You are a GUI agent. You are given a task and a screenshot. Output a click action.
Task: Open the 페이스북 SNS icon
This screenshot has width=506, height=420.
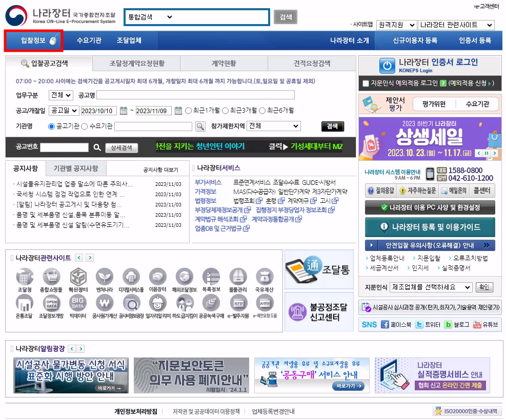coord(384,325)
